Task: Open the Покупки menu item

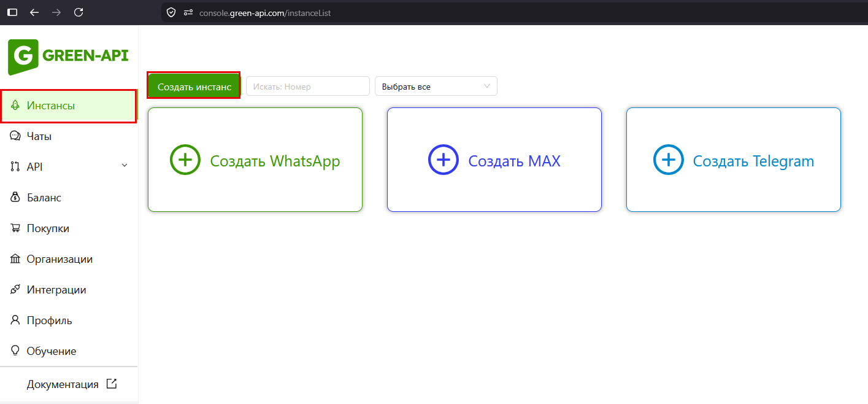Action: [69, 228]
